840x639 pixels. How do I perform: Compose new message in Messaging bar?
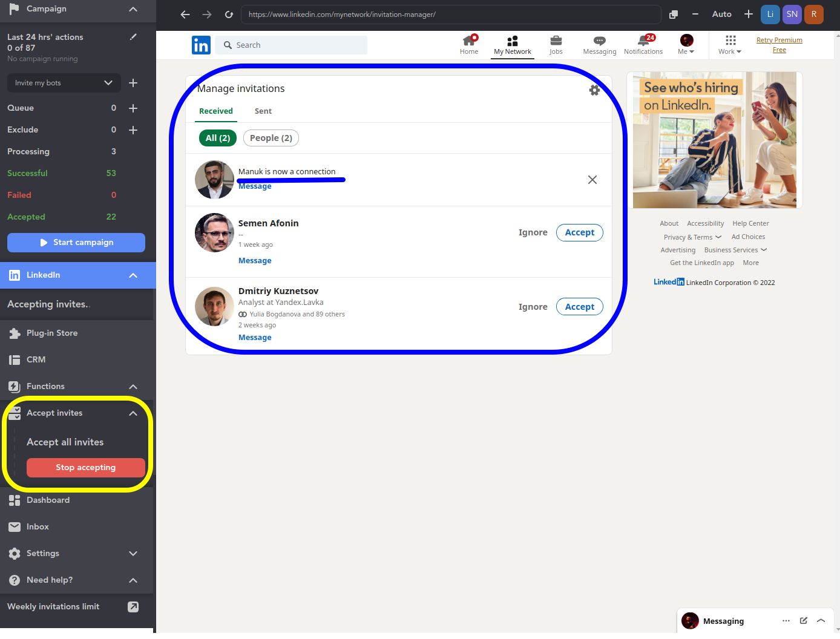(804, 621)
